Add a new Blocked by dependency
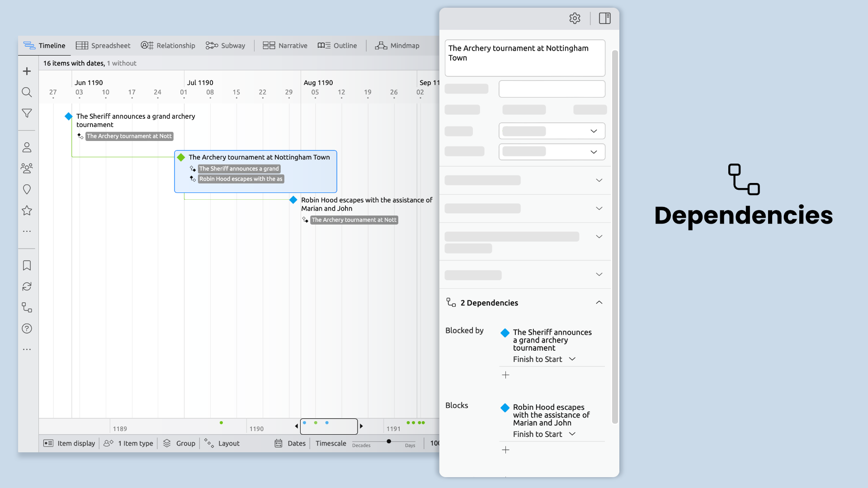Screen dimensions: 868x488 coord(505,375)
